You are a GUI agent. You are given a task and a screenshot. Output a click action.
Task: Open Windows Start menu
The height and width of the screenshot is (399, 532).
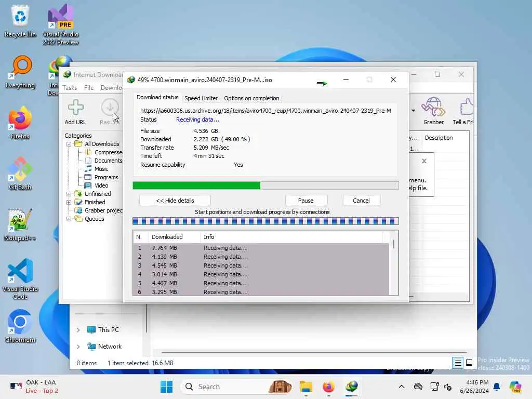point(166,387)
